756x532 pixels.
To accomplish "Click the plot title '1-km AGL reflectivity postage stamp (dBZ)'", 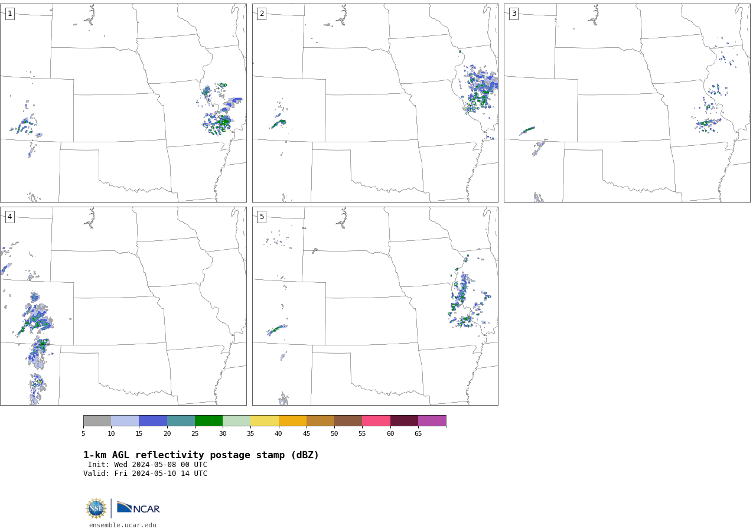I will pos(201,455).
